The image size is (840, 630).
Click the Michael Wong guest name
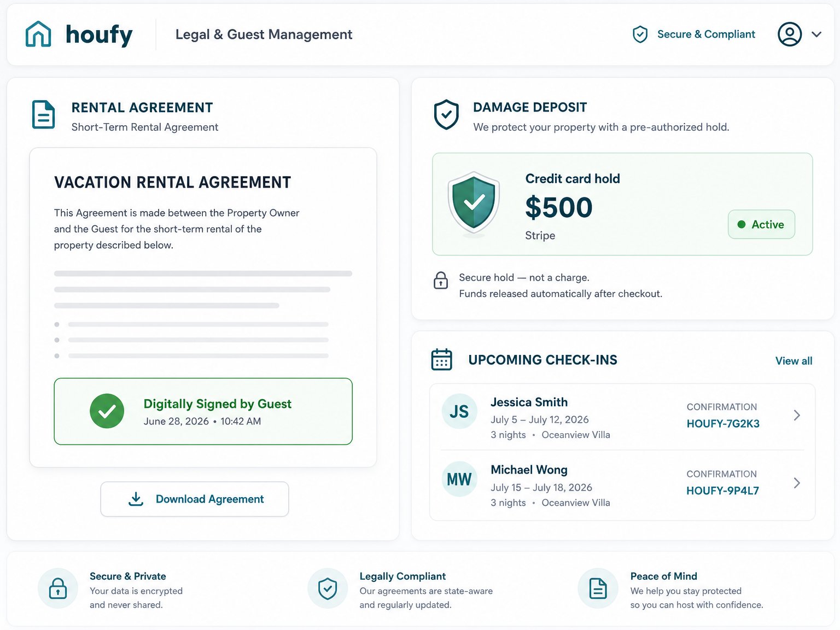pyautogui.click(x=529, y=470)
